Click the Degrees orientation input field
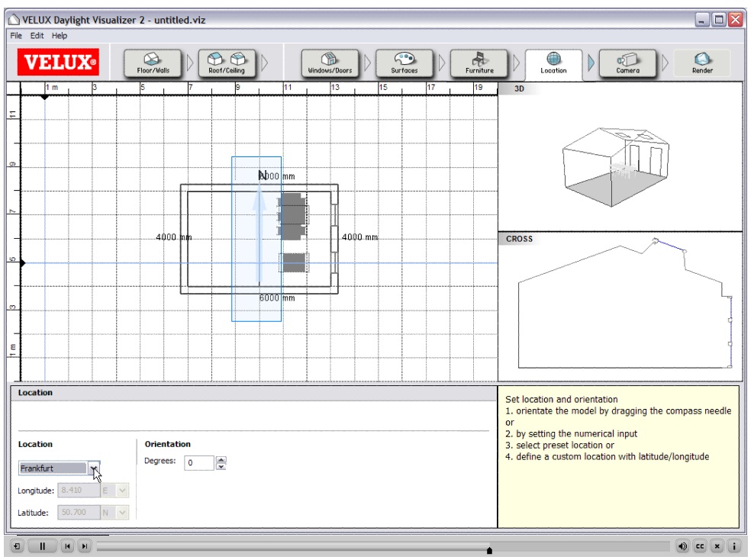The image size is (754, 560). pos(198,462)
